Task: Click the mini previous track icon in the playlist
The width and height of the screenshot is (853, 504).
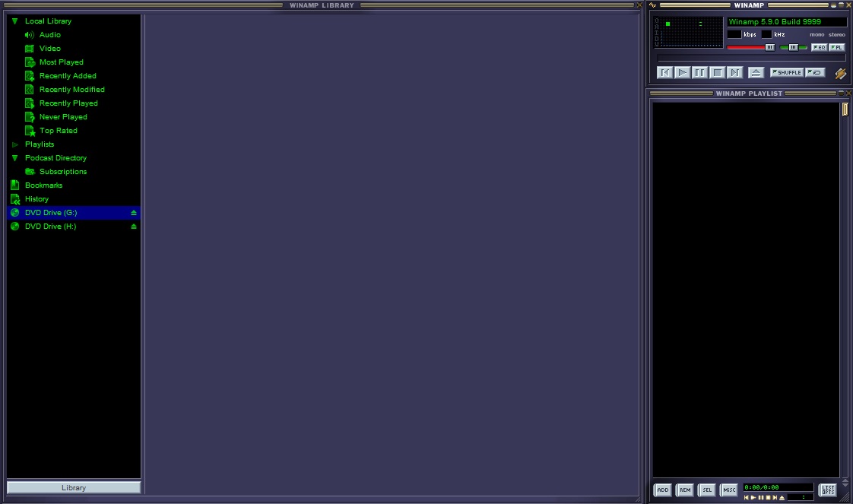Action: pos(747,497)
